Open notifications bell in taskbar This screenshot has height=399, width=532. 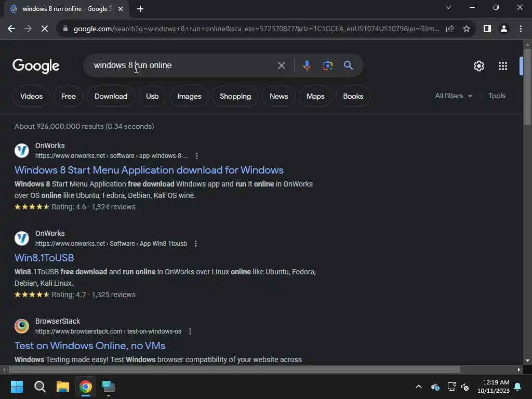pyautogui.click(x=518, y=387)
